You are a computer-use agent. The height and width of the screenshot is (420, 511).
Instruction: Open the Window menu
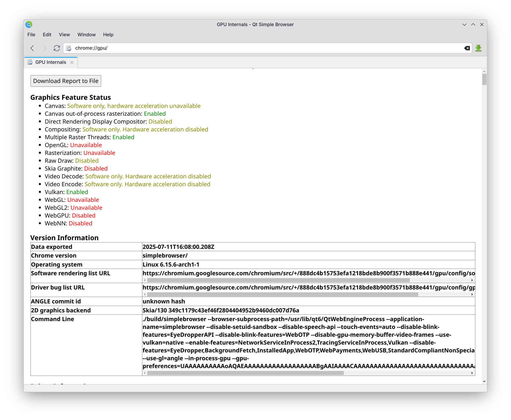(x=86, y=35)
